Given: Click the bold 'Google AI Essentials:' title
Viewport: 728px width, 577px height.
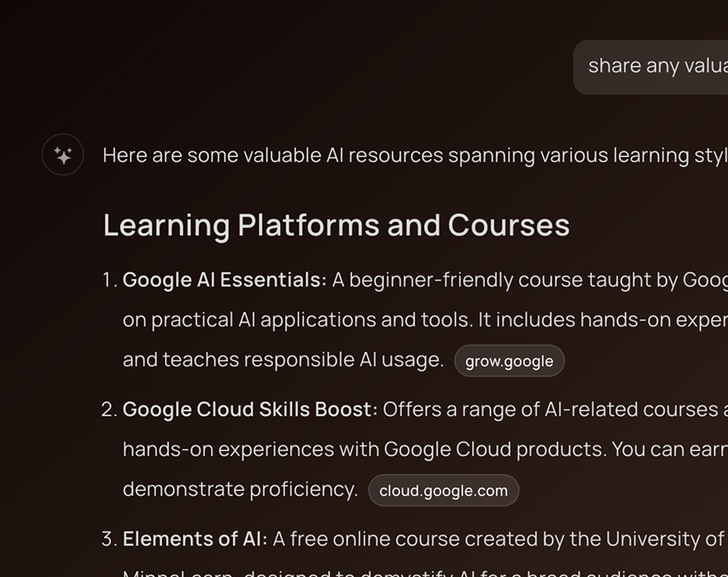Looking at the screenshot, I should click(224, 280).
